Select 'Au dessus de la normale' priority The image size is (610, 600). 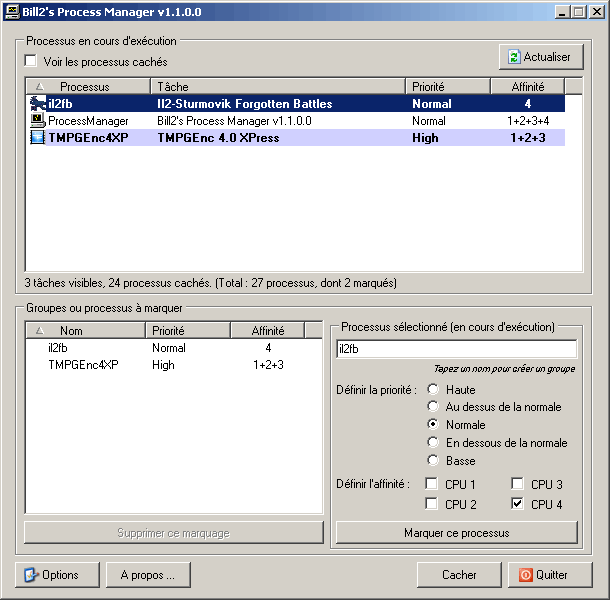433,407
